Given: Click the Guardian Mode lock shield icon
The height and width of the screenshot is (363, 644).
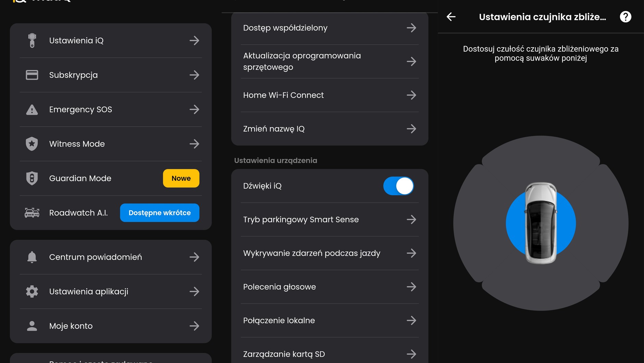Looking at the screenshot, I should tap(32, 178).
